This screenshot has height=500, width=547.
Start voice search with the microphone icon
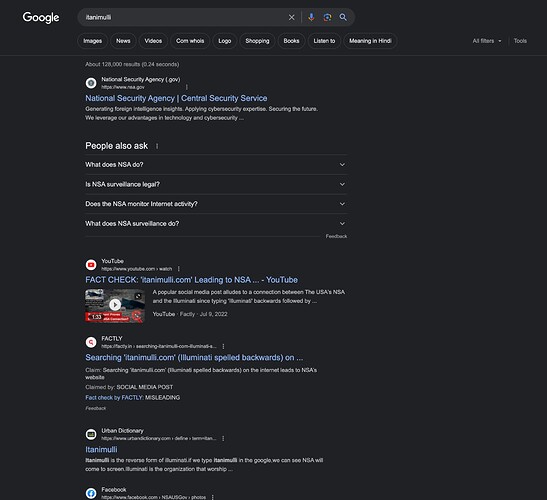[x=311, y=17]
